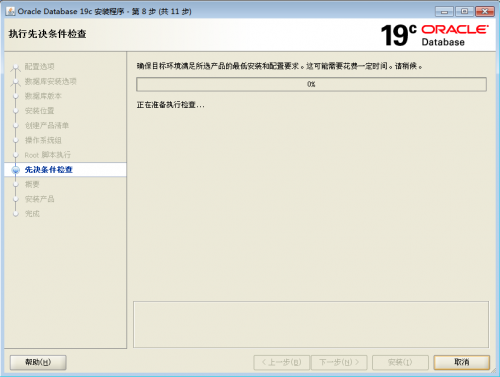Click the 执行先决条件检查 page heading
The image size is (500, 377).
pyautogui.click(x=47, y=34)
